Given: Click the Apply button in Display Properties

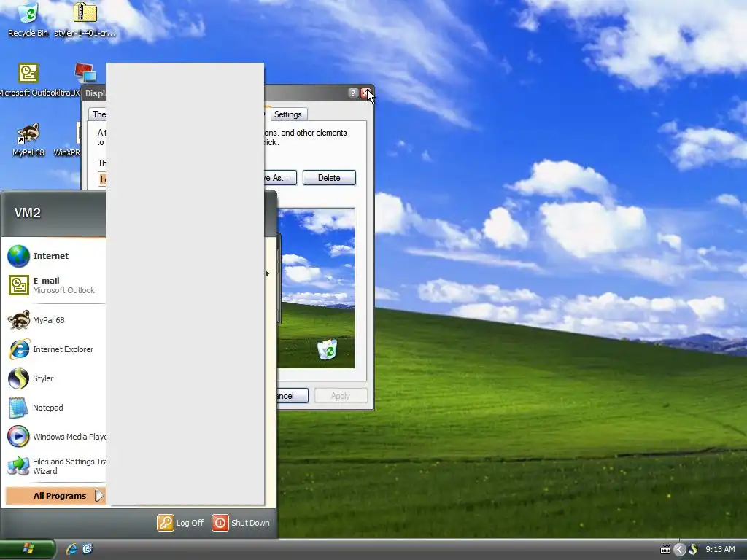Looking at the screenshot, I should coord(341,396).
